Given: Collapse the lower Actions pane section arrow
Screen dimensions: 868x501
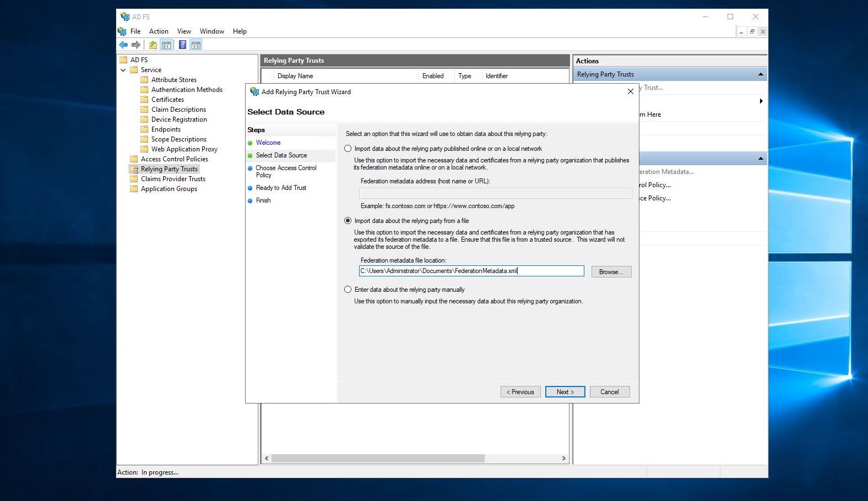Looking at the screenshot, I should click(761, 159).
